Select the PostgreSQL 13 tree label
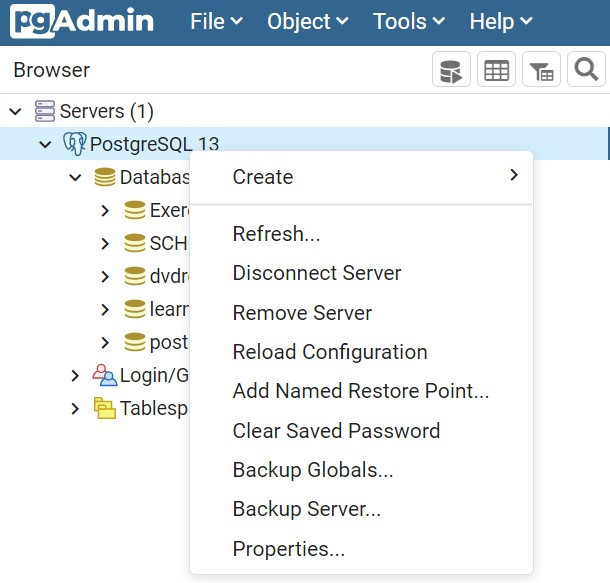This screenshot has width=610, height=583. pyautogui.click(x=154, y=144)
